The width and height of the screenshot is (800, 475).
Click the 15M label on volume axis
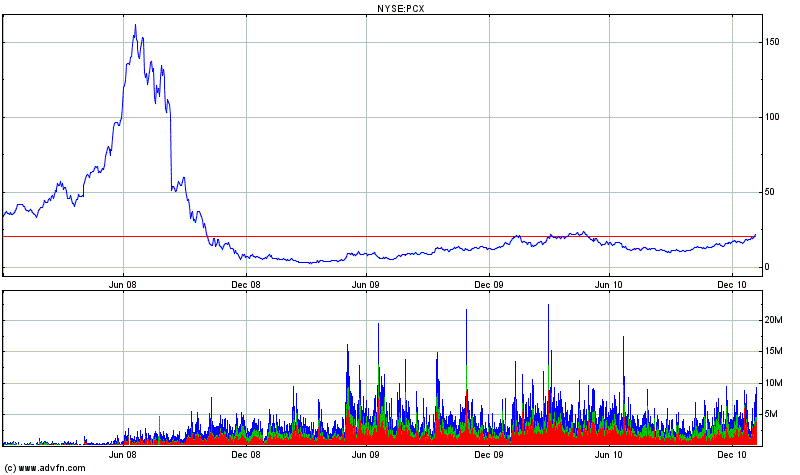pos(772,351)
